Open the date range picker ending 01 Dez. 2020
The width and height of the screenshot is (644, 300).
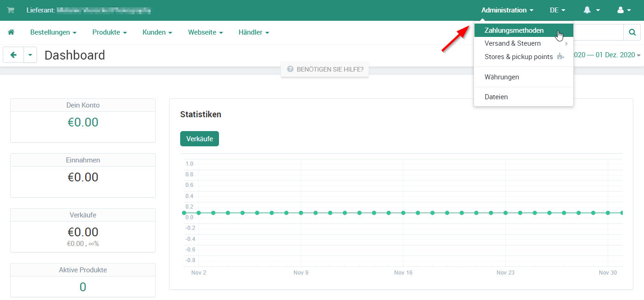(607, 55)
